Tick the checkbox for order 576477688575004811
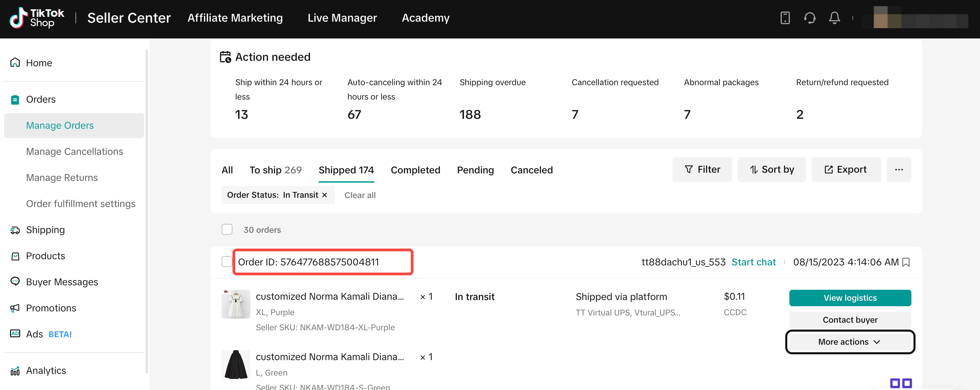The width and height of the screenshot is (980, 390). click(x=227, y=262)
